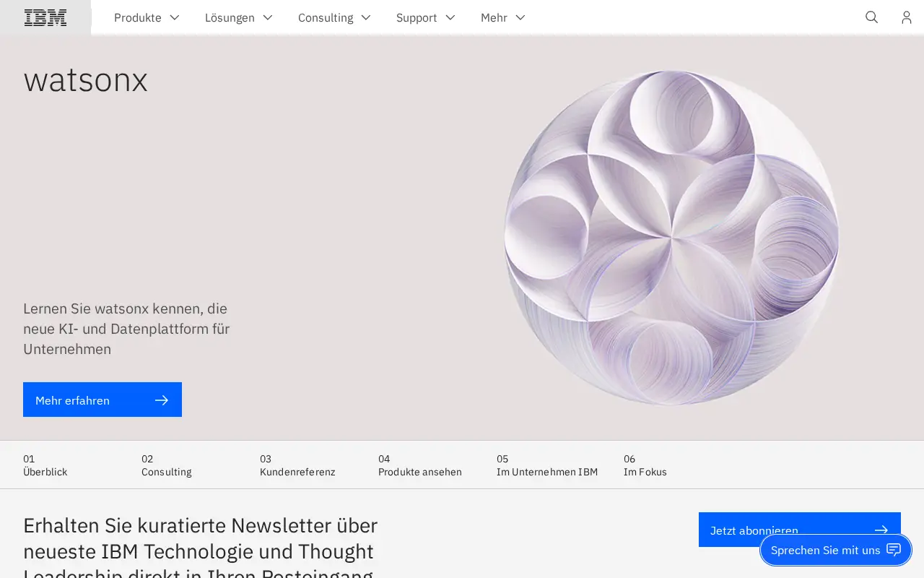Click arrow icon in Jetzt abonnieren button
This screenshot has width=924, height=578.
click(x=881, y=530)
